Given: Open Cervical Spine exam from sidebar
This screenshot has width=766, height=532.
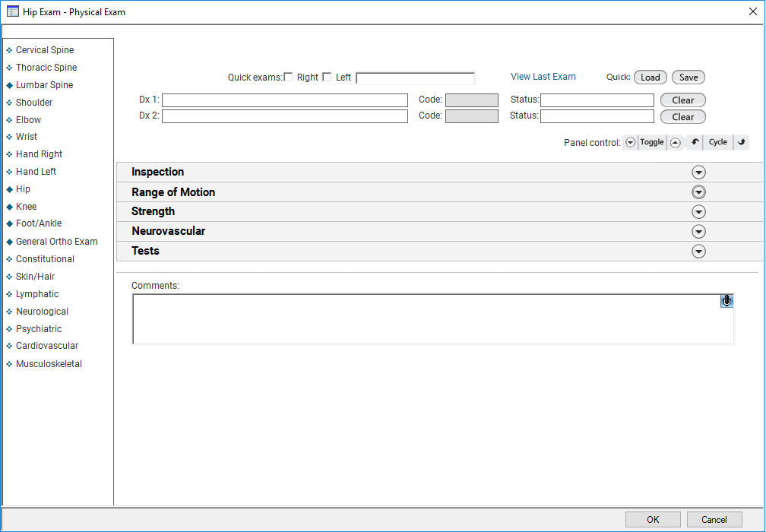Looking at the screenshot, I should (45, 50).
